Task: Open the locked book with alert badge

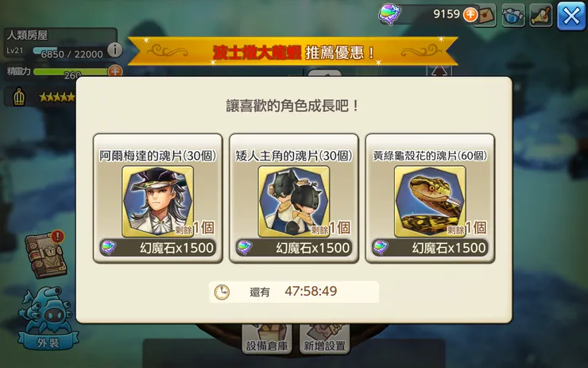Action: [x=46, y=255]
